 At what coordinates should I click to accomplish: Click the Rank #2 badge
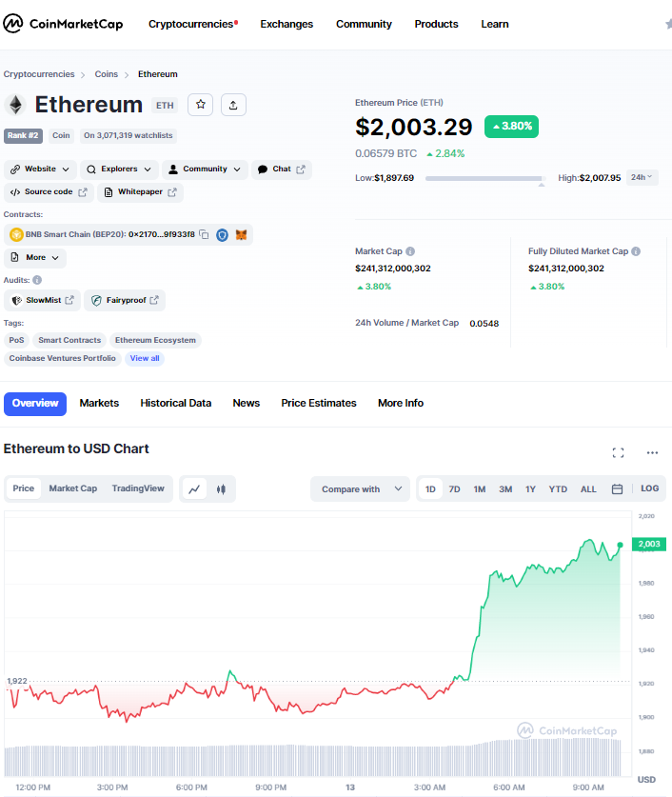(23, 136)
